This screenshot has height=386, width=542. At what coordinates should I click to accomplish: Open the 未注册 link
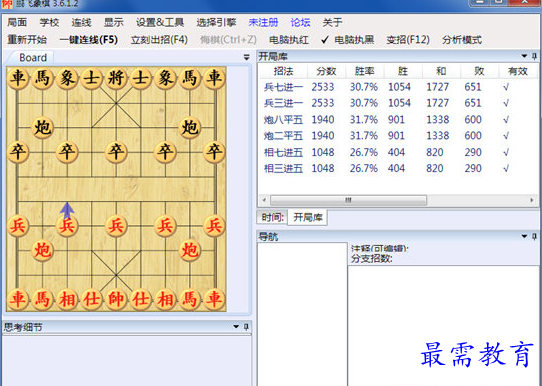pyautogui.click(x=263, y=22)
